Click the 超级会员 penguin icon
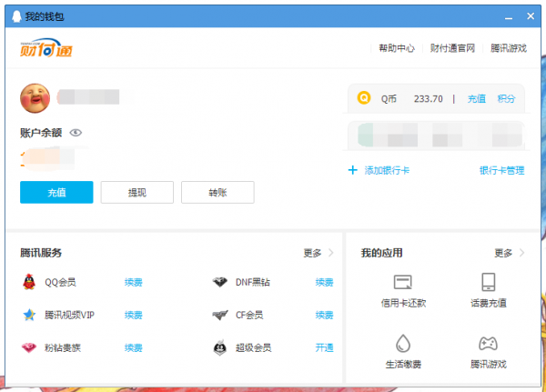546x392 pixels. 219,347
